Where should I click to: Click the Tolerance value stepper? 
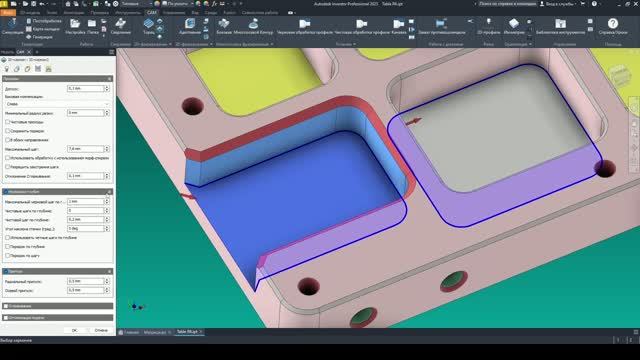[x=107, y=89]
